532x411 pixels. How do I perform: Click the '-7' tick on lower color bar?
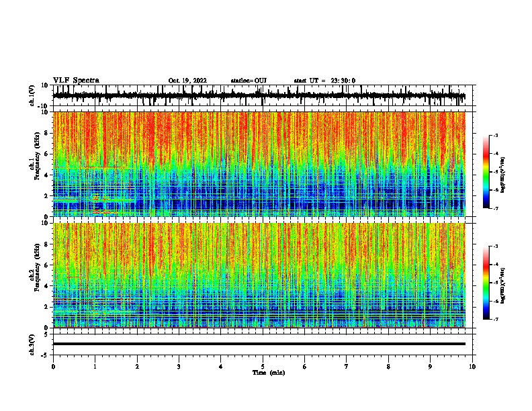tap(495, 319)
